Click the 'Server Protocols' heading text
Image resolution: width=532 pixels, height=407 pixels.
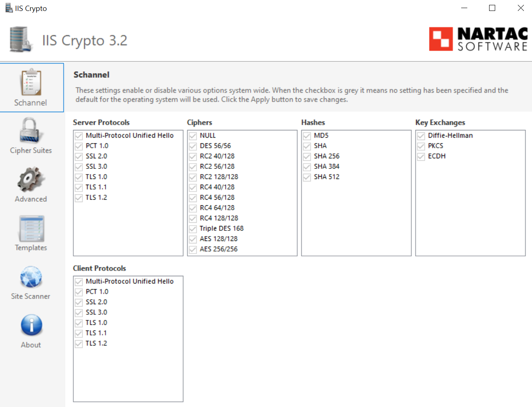(101, 122)
